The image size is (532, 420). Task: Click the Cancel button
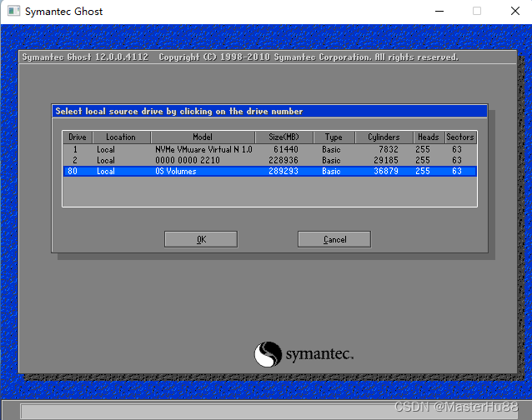tap(334, 239)
